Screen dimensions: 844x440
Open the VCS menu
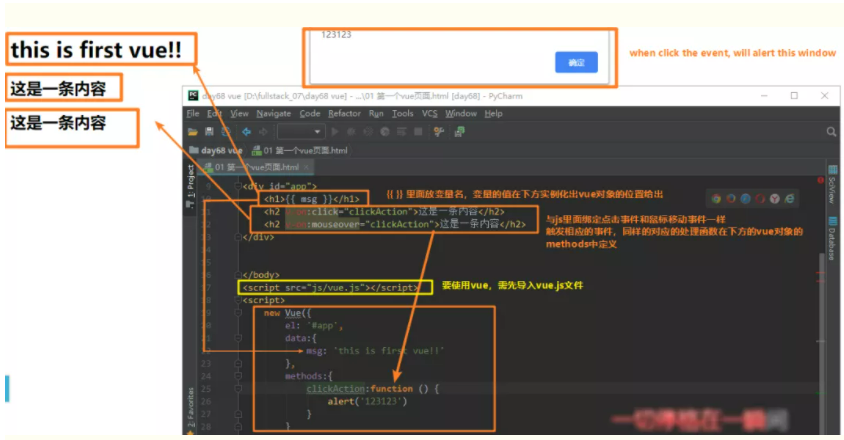[430, 114]
